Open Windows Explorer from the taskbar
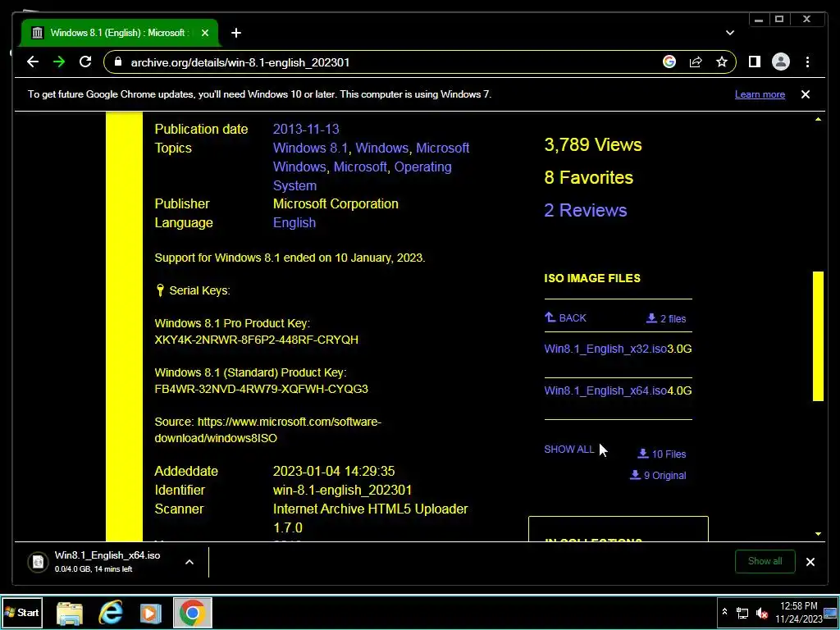Screen dimensions: 840x630 tap(70, 613)
